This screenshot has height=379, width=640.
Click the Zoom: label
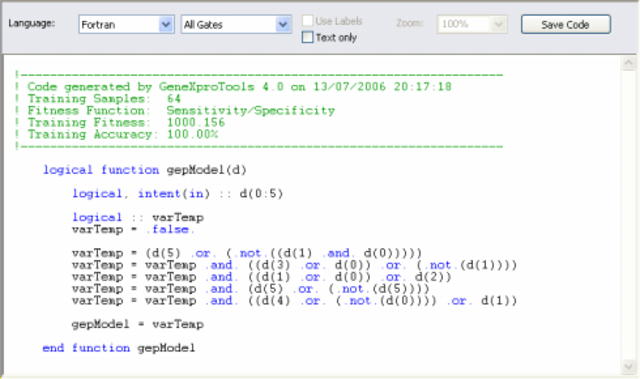409,23
